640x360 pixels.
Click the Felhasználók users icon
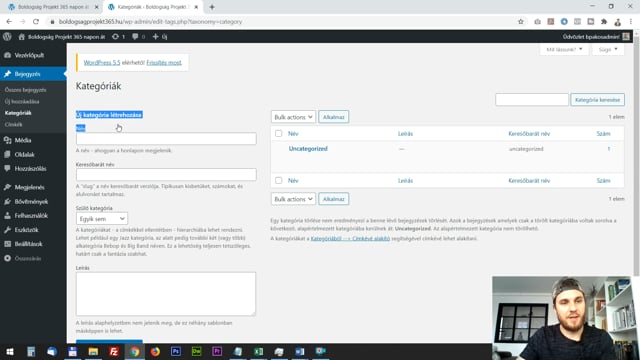tap(7, 216)
